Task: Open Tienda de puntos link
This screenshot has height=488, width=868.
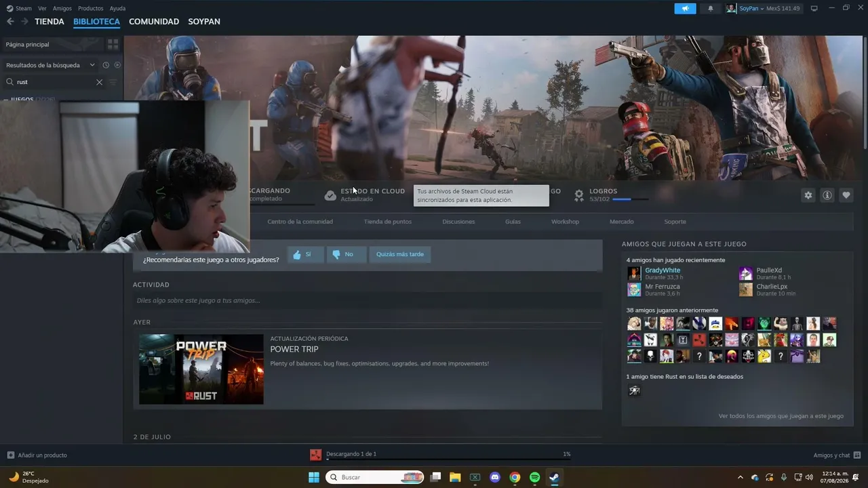Action: (x=387, y=222)
